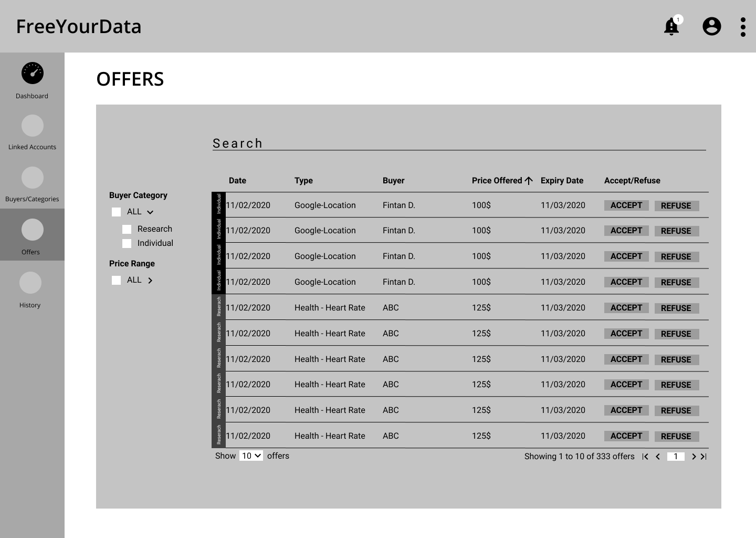756x538 pixels.
Task: Click the Price Range filter heading
Action: click(x=132, y=264)
